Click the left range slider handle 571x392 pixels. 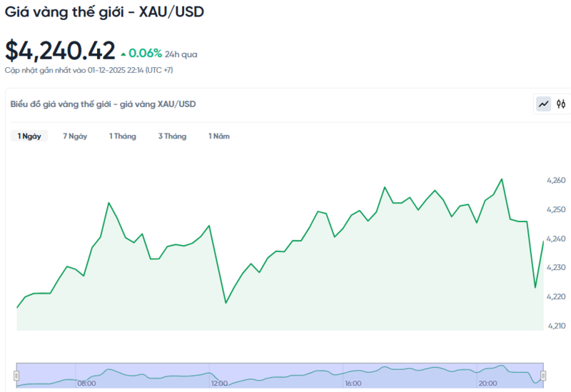[x=16, y=375]
